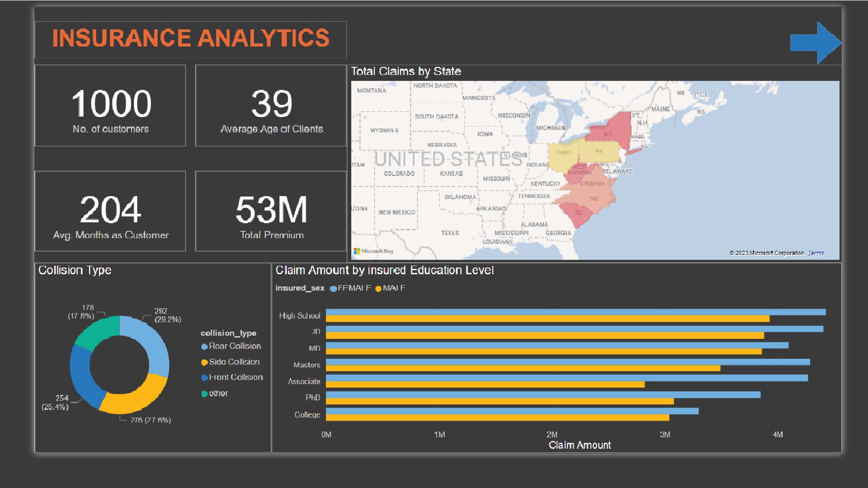Select Front Collision legend entry
Screen dimensions: 868x488
pyautogui.click(x=235, y=377)
